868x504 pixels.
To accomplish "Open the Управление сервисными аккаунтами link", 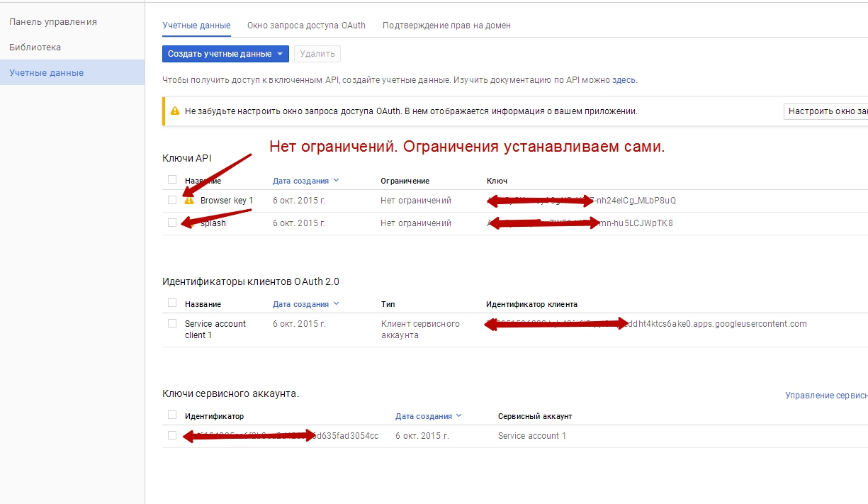I will 826,396.
